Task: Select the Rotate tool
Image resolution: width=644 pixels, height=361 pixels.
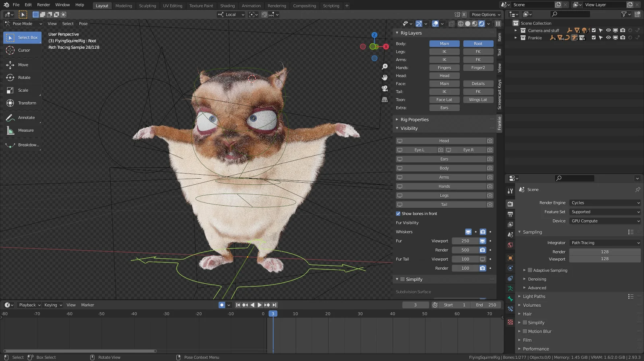Action: (x=22, y=78)
